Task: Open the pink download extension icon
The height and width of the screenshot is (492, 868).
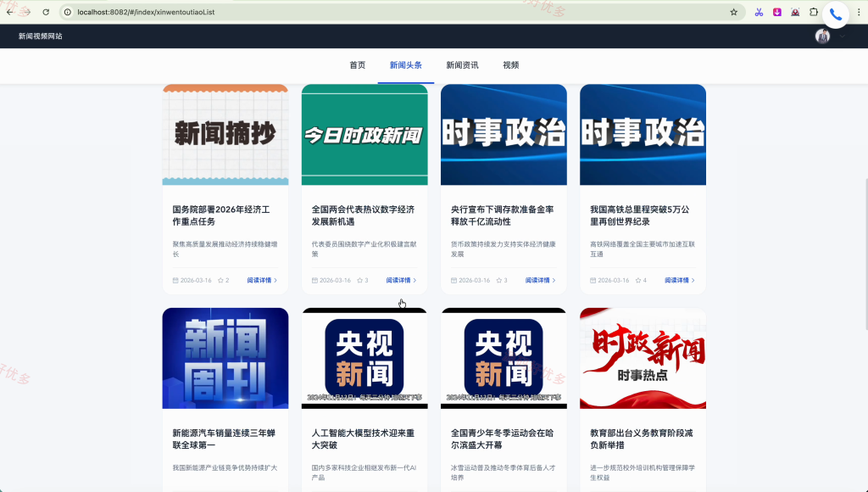Action: 777,12
